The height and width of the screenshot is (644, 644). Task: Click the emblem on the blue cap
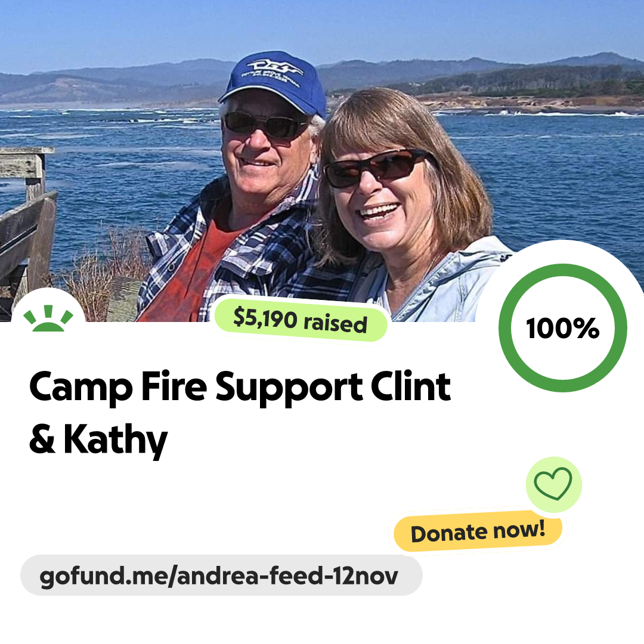[x=272, y=70]
